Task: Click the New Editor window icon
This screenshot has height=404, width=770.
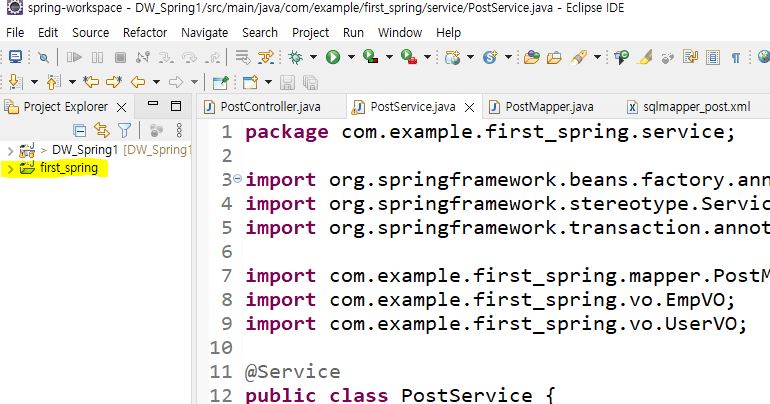Action: pos(250,82)
